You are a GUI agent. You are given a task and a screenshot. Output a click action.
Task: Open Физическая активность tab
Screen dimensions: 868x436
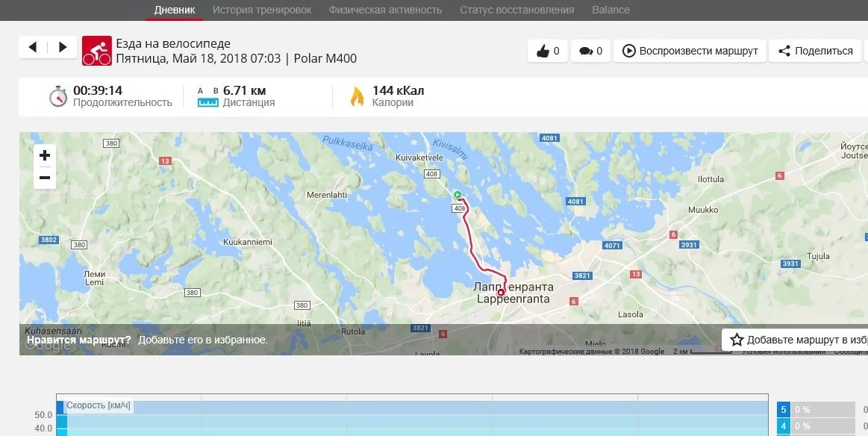tap(385, 10)
